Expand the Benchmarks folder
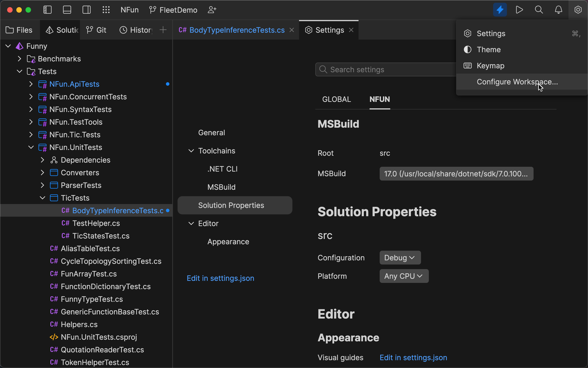 click(x=20, y=59)
